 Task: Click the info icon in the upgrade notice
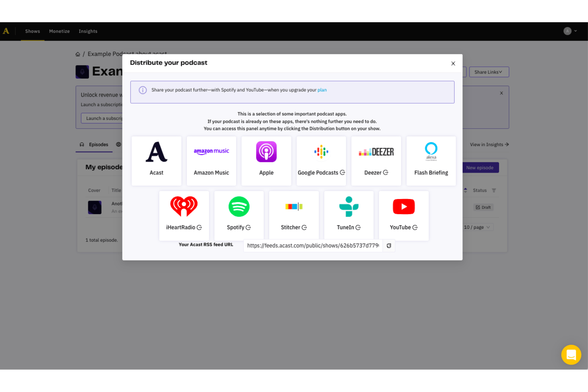pos(143,90)
